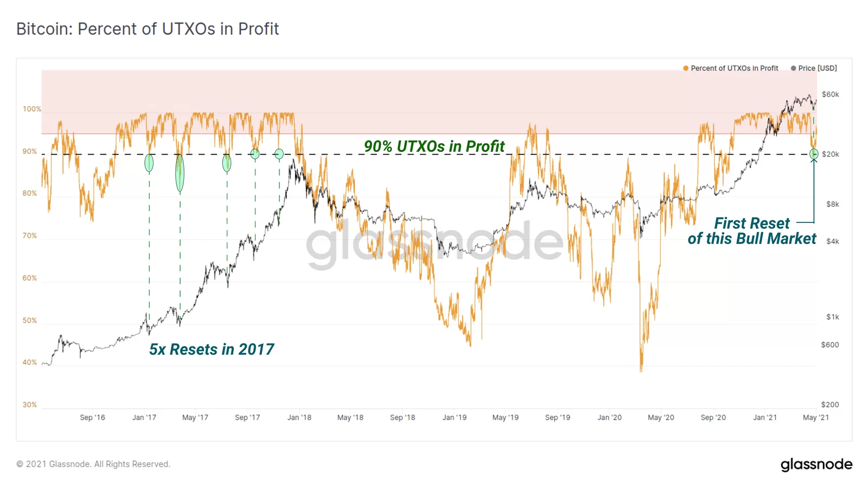Click the chart title "Bitcoin: Percent of UTXOs in Profit"

tap(148, 29)
